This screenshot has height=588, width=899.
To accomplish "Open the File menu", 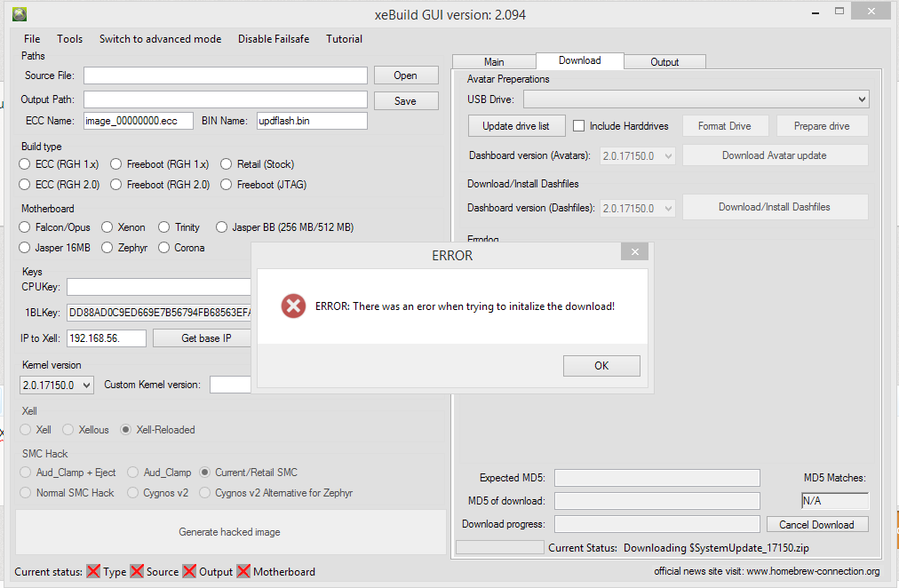I will point(32,39).
